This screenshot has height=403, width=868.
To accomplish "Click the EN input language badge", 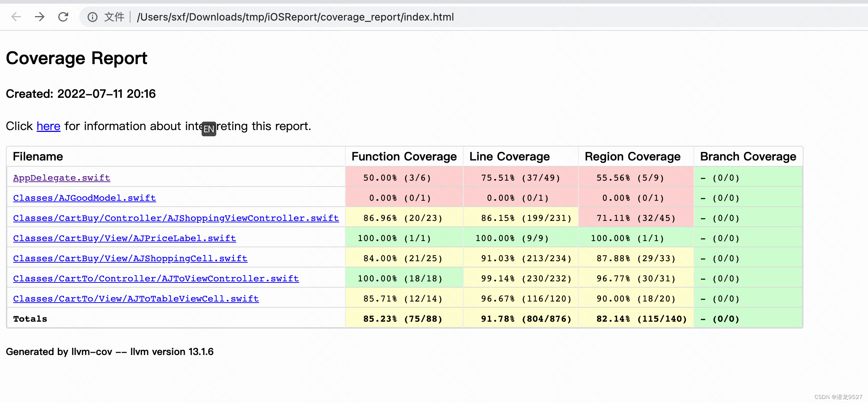I will pos(209,129).
